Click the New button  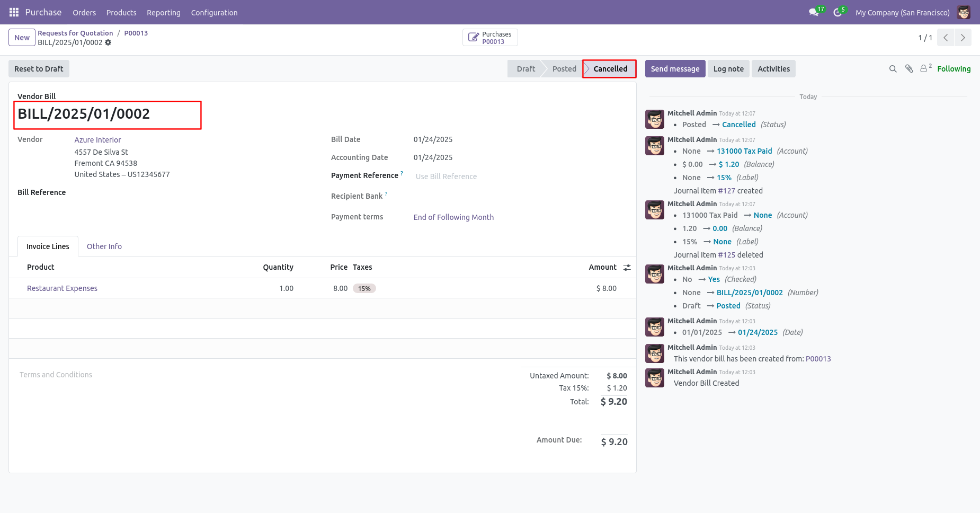22,38
